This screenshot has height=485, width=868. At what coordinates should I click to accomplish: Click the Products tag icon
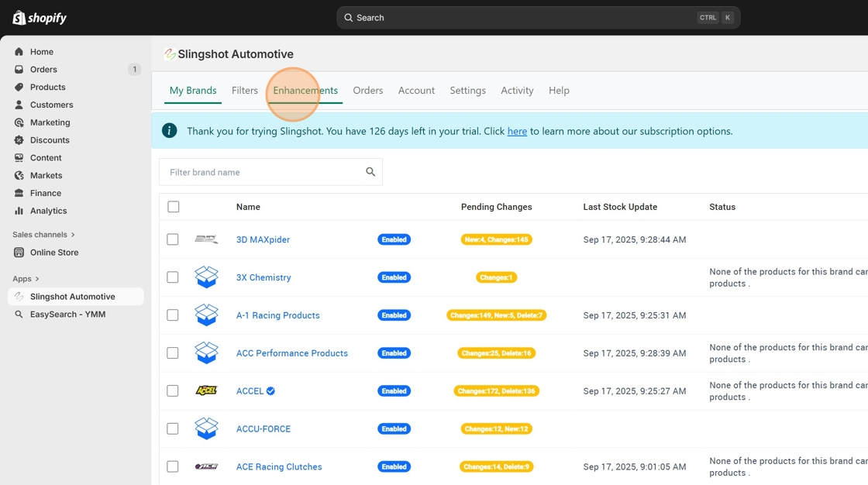(x=19, y=87)
